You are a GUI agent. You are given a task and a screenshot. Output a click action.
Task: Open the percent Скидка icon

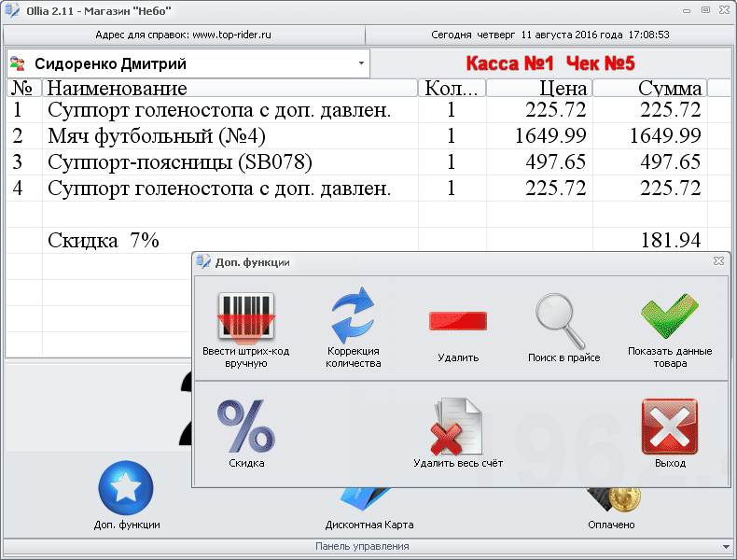pyautogui.click(x=246, y=427)
